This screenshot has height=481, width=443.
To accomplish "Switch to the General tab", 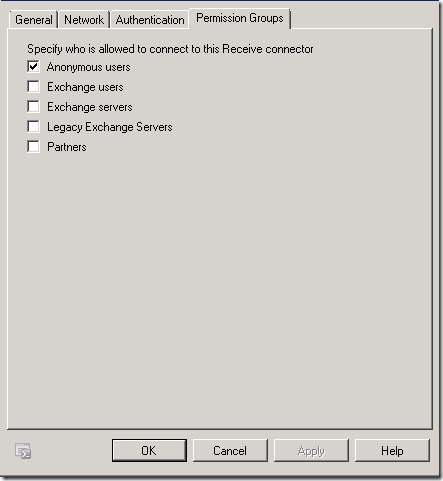I will [x=34, y=20].
